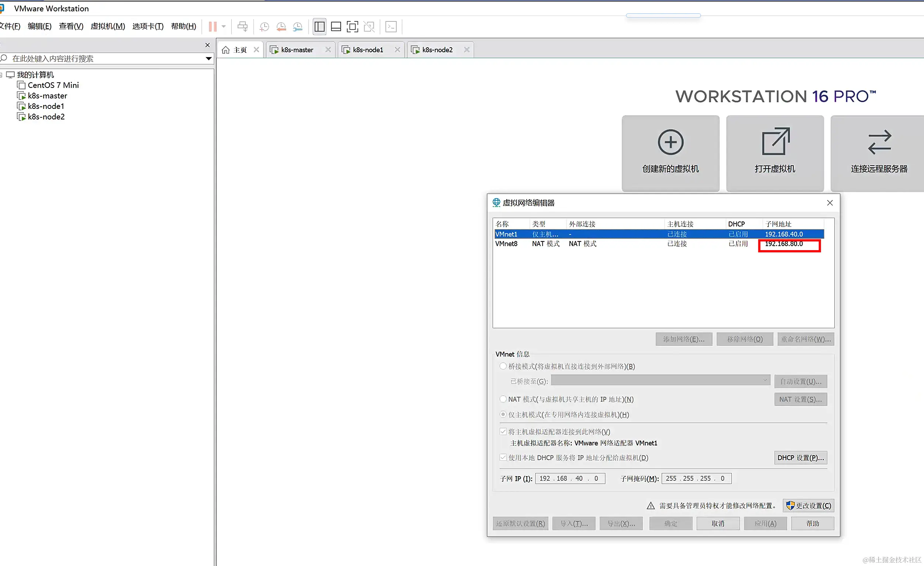Click the library search input field

107,59
